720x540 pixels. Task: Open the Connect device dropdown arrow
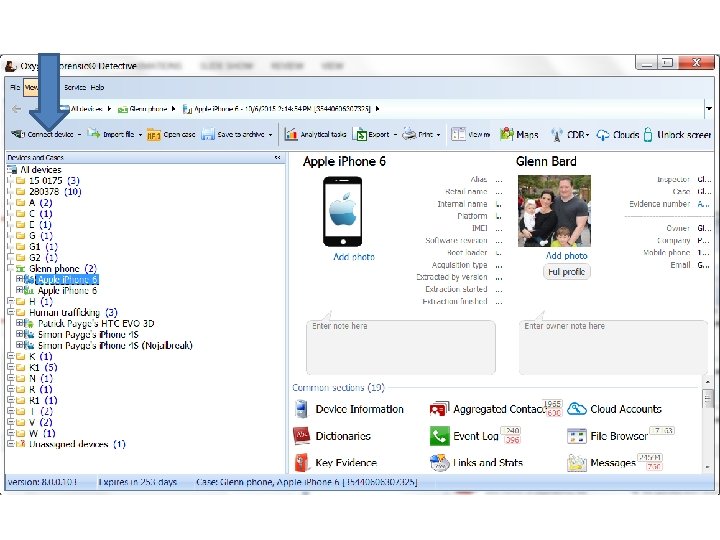[79, 135]
